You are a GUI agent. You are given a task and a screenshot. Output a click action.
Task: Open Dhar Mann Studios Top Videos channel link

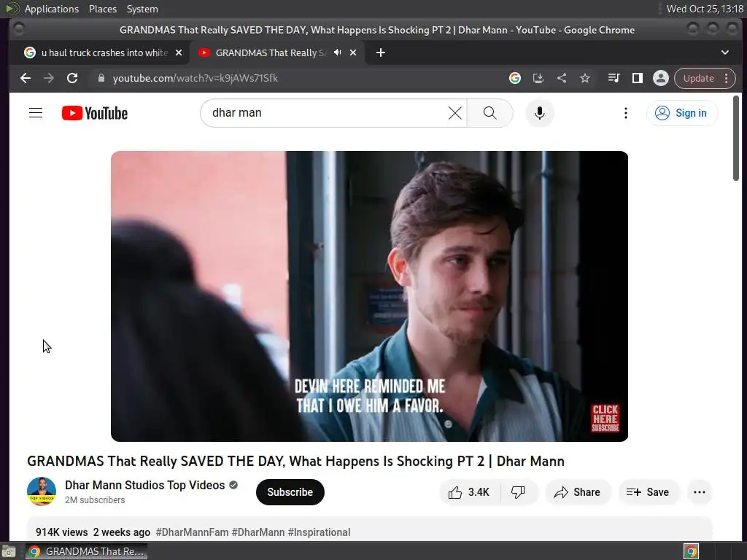pyautogui.click(x=145, y=485)
